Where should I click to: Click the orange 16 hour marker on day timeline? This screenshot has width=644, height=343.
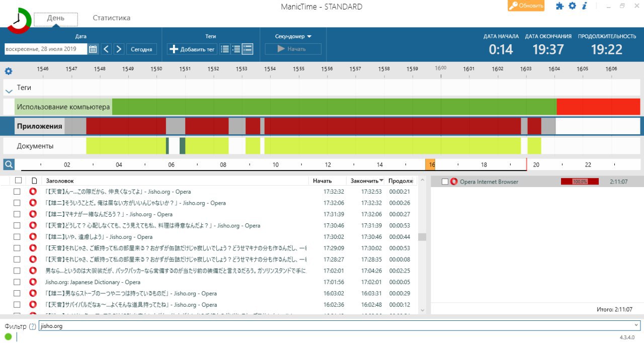[430, 164]
